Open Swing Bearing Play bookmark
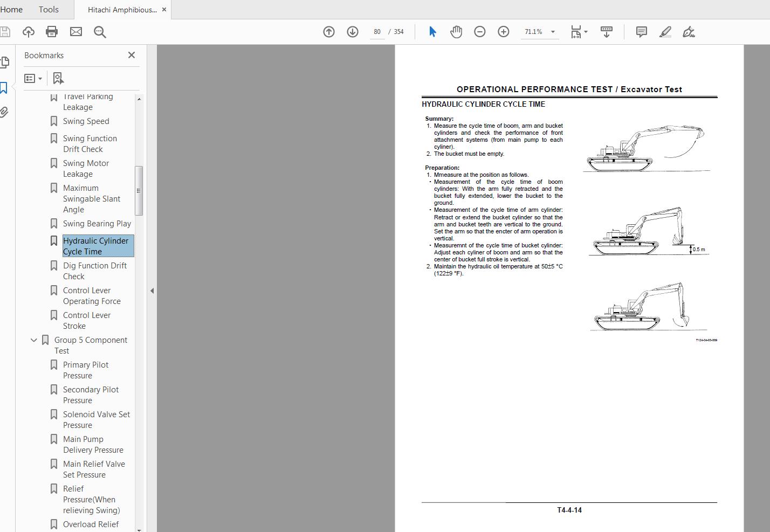Image resolution: width=770 pixels, height=532 pixels. [x=97, y=224]
